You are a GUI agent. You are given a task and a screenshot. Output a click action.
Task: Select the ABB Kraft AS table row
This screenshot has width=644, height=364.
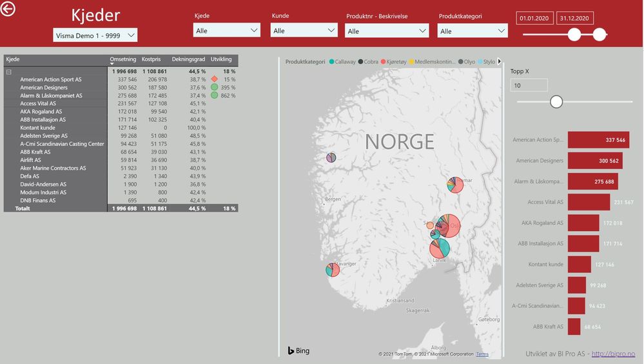tap(121, 152)
